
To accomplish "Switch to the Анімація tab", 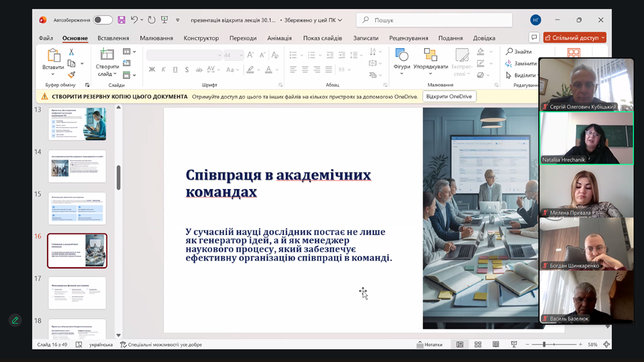I will [279, 38].
